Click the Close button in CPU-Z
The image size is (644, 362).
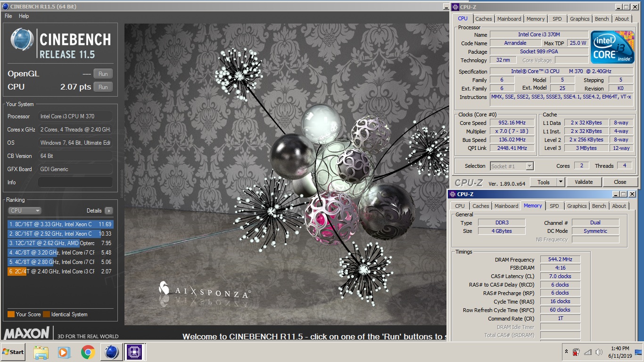coord(620,182)
